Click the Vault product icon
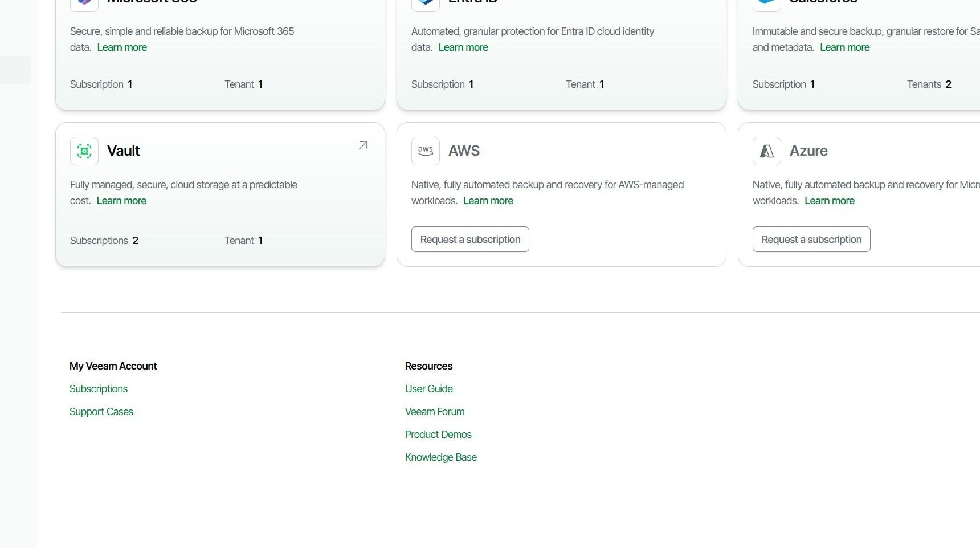980x548 pixels. (x=84, y=151)
